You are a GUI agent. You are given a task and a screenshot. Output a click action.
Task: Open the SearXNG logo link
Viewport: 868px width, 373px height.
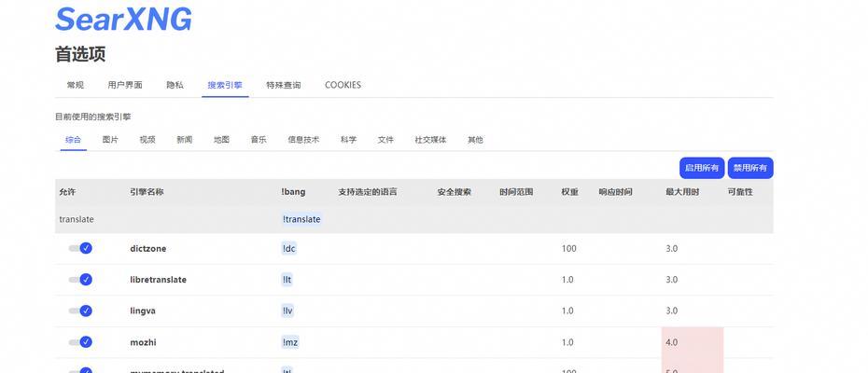[123, 20]
